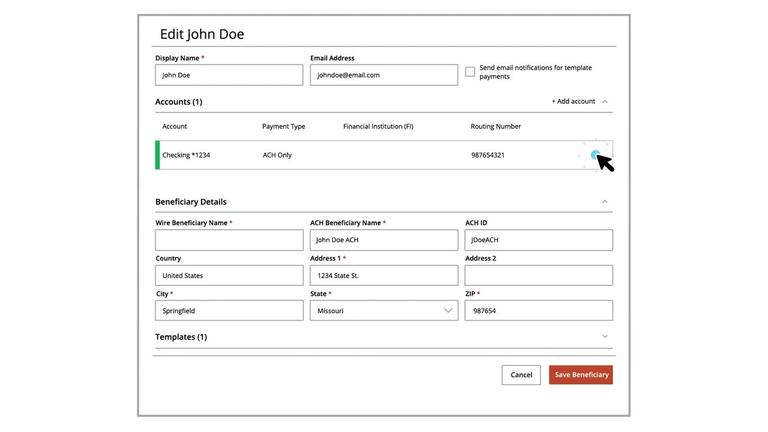Click the Cancel button
Viewport: 768px width, 432px height.
click(521, 375)
